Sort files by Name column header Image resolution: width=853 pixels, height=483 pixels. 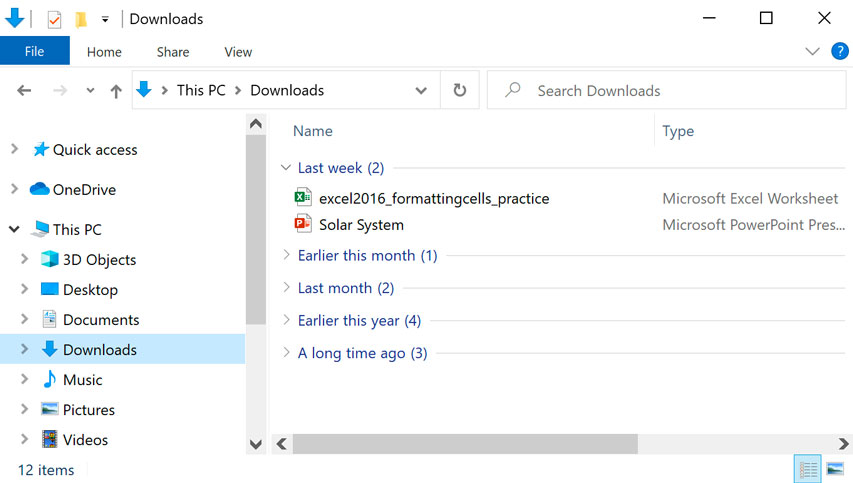click(x=313, y=131)
